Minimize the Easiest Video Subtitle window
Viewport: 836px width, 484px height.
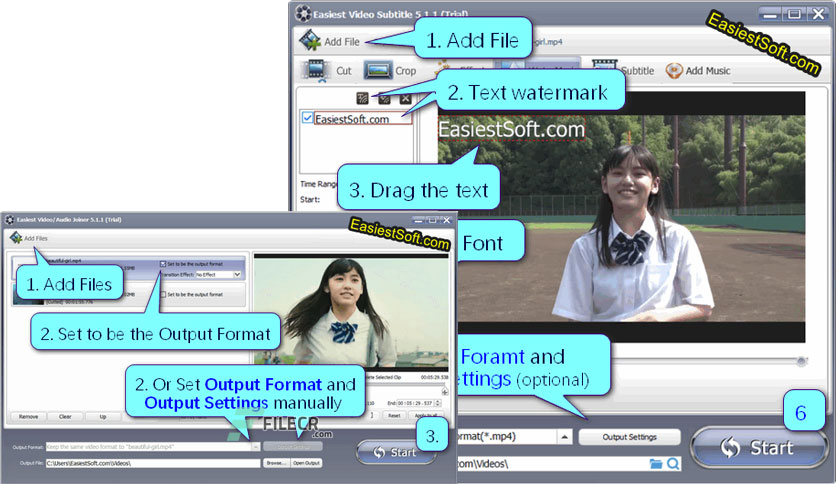point(769,14)
